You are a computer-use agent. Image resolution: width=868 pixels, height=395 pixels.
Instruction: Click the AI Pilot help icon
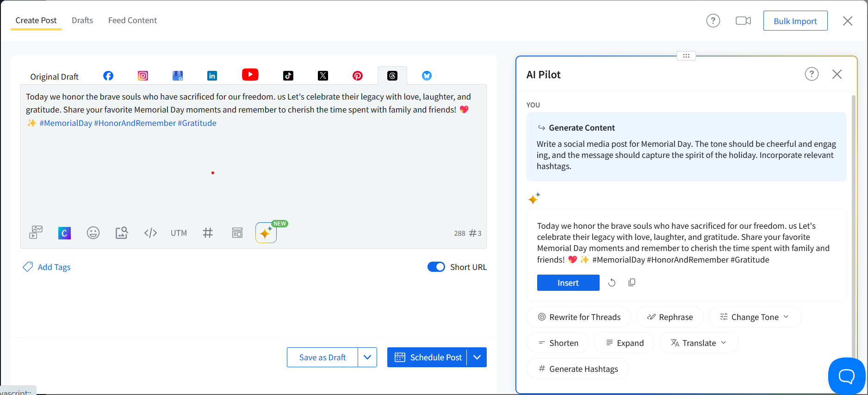pyautogui.click(x=812, y=74)
